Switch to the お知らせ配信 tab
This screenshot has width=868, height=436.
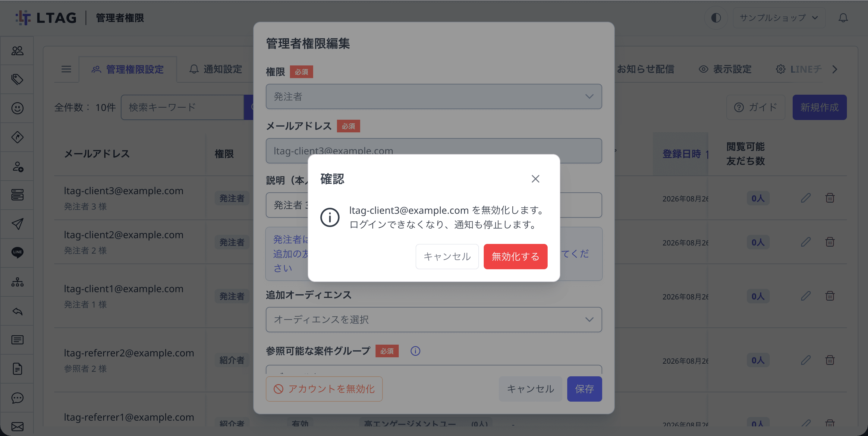(646, 69)
